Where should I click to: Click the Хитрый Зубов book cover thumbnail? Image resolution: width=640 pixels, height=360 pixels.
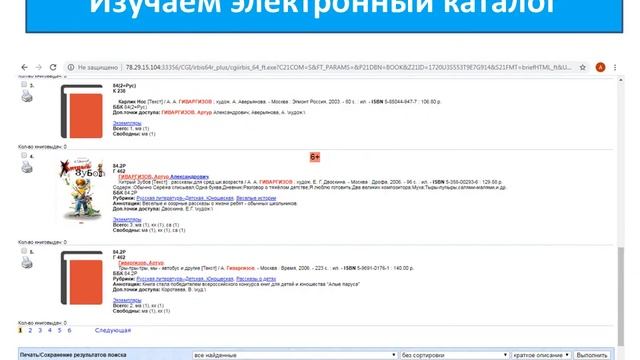pyautogui.click(x=82, y=190)
